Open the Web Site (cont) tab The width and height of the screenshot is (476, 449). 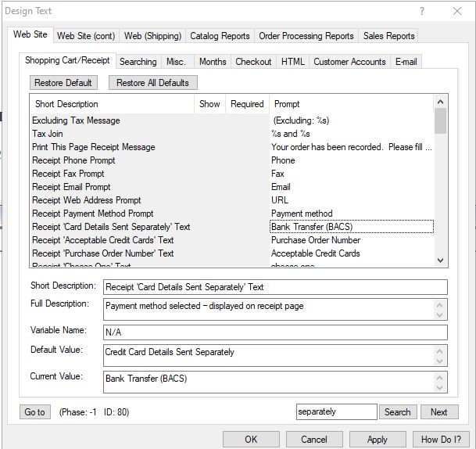[86, 36]
